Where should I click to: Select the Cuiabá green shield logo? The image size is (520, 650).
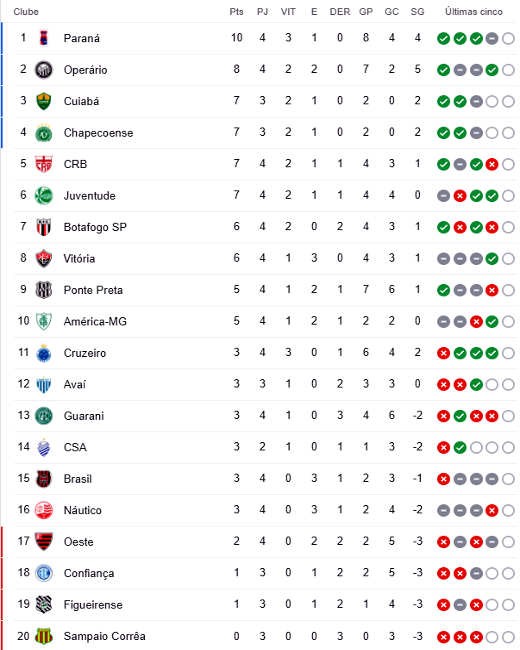pyautogui.click(x=44, y=101)
